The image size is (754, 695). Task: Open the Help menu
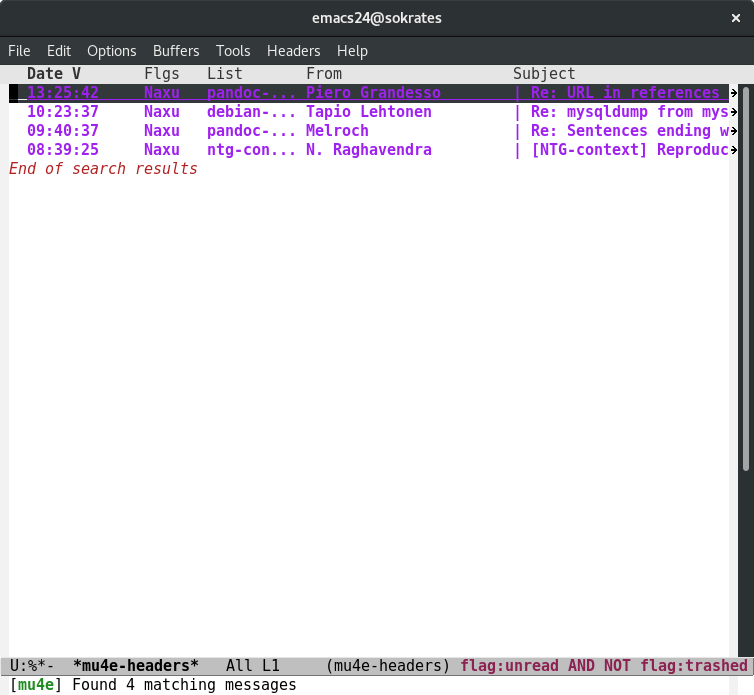352,51
